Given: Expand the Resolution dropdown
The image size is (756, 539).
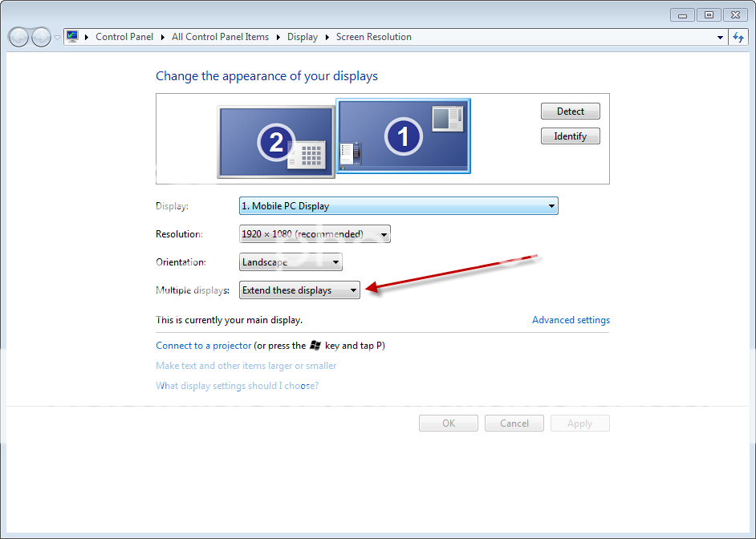Looking at the screenshot, I should coord(315,234).
